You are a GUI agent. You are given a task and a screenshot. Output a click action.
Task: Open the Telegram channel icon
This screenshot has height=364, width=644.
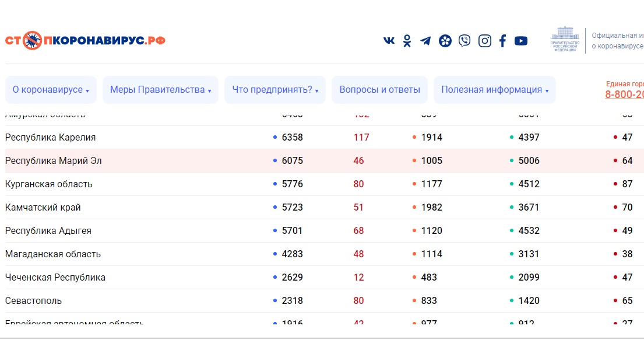point(425,40)
